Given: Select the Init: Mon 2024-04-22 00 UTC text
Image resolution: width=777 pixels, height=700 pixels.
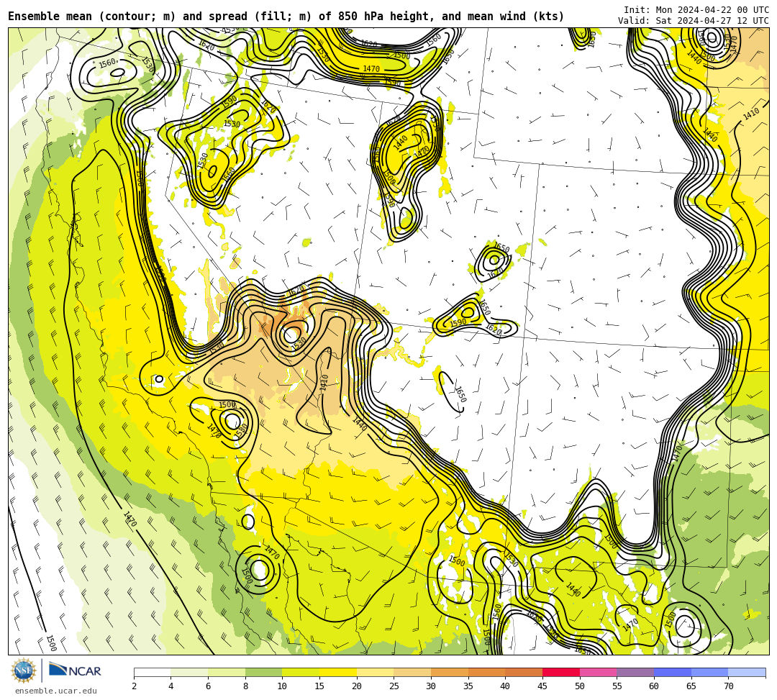Looking at the screenshot, I should tap(696, 10).
